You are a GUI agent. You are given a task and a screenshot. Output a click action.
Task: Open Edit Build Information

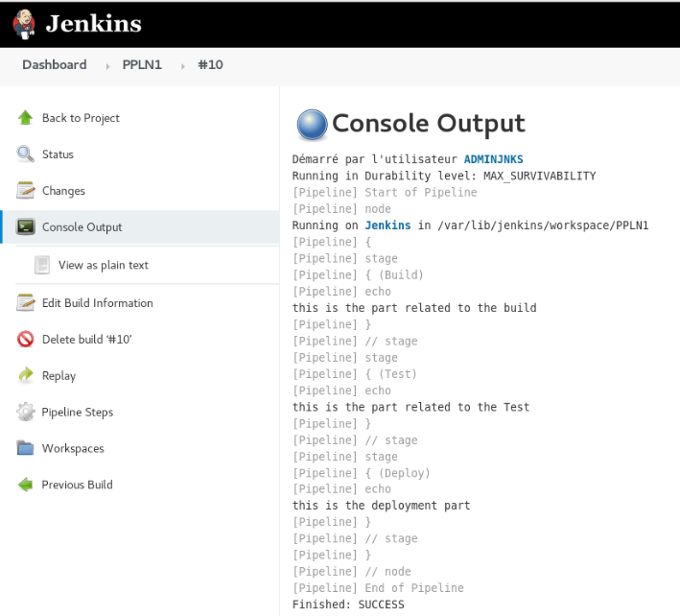(x=98, y=303)
